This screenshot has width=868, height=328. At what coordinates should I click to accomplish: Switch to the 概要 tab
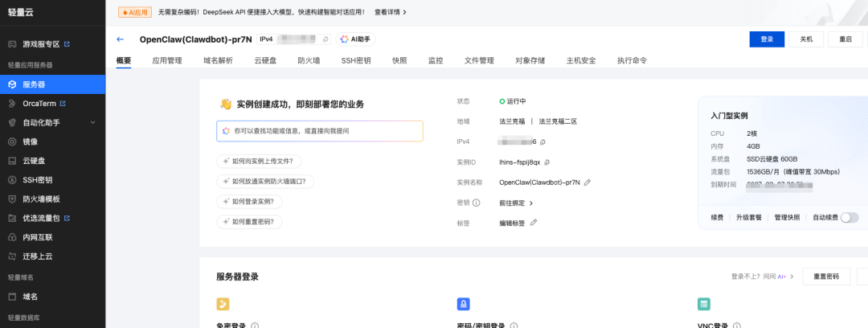pos(124,61)
